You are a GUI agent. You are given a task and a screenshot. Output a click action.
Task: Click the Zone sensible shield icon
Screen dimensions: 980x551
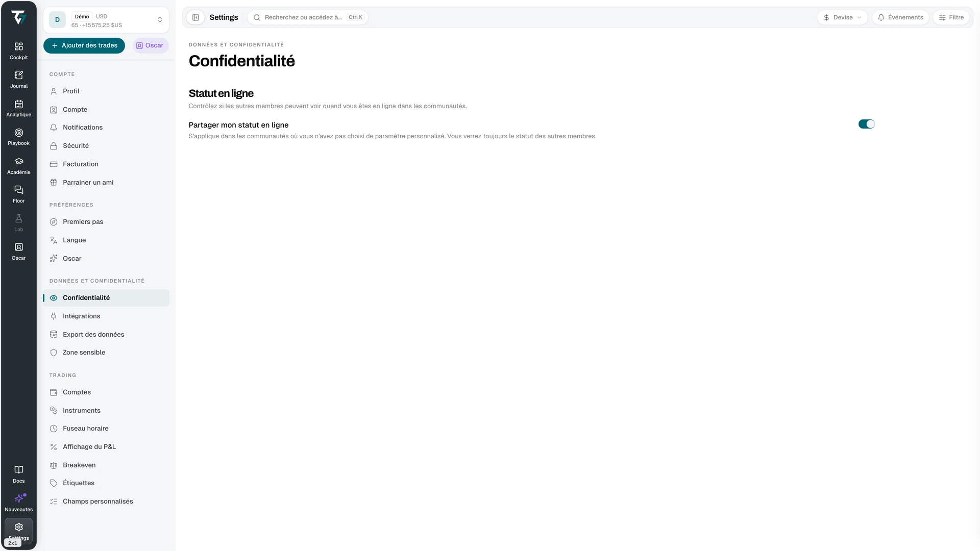click(x=54, y=353)
